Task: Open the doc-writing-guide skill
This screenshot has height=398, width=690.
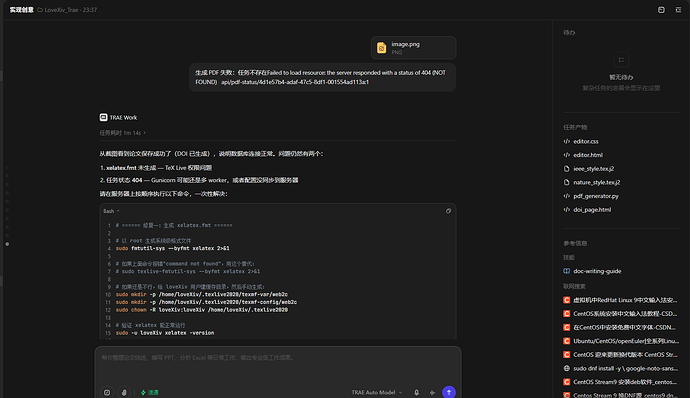Action: coord(597,271)
